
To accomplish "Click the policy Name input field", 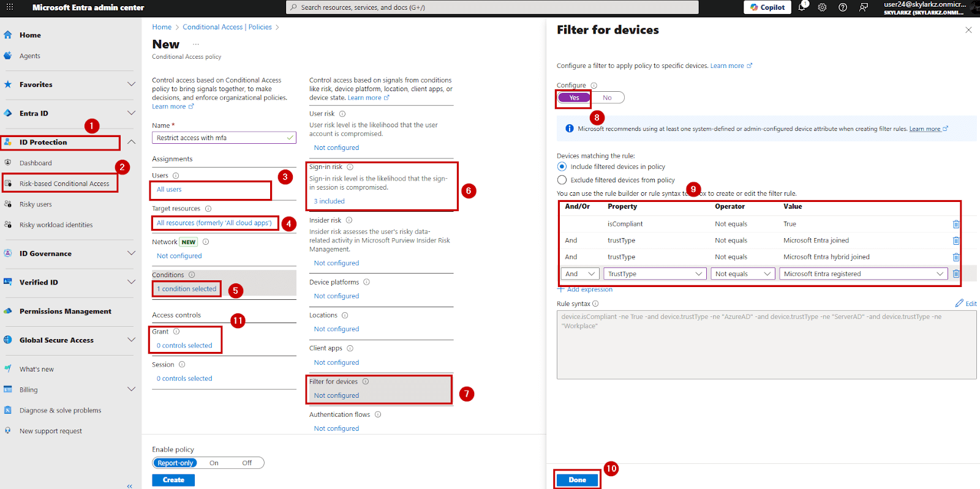I will tap(224, 138).
